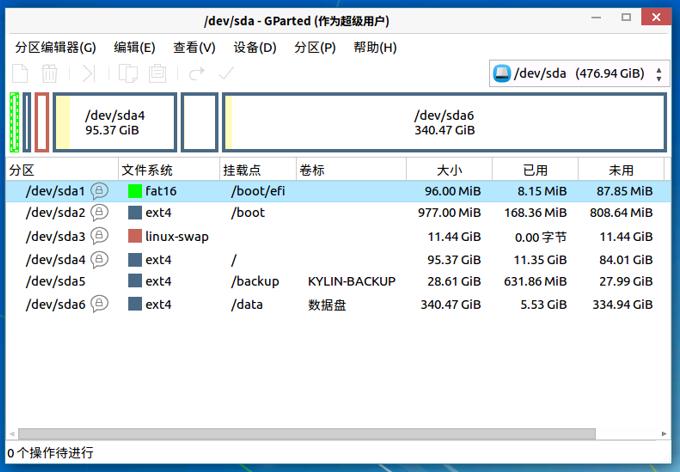The height and width of the screenshot is (472, 680).
Task: Click the lock icon next to /dev/sda3
Action: point(99,236)
